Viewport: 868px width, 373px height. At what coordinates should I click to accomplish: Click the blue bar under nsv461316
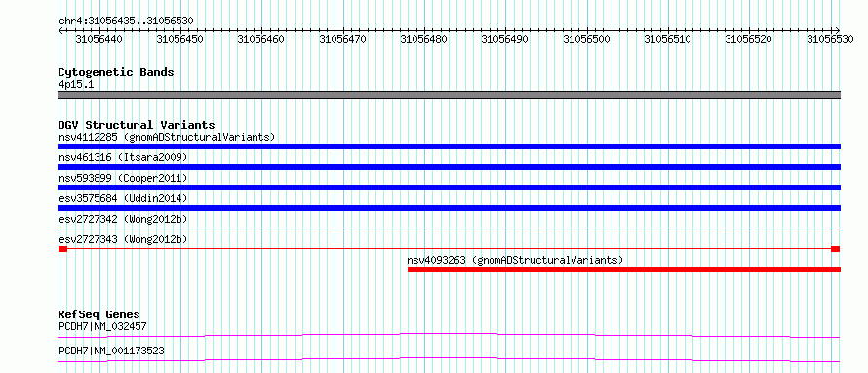click(x=449, y=167)
